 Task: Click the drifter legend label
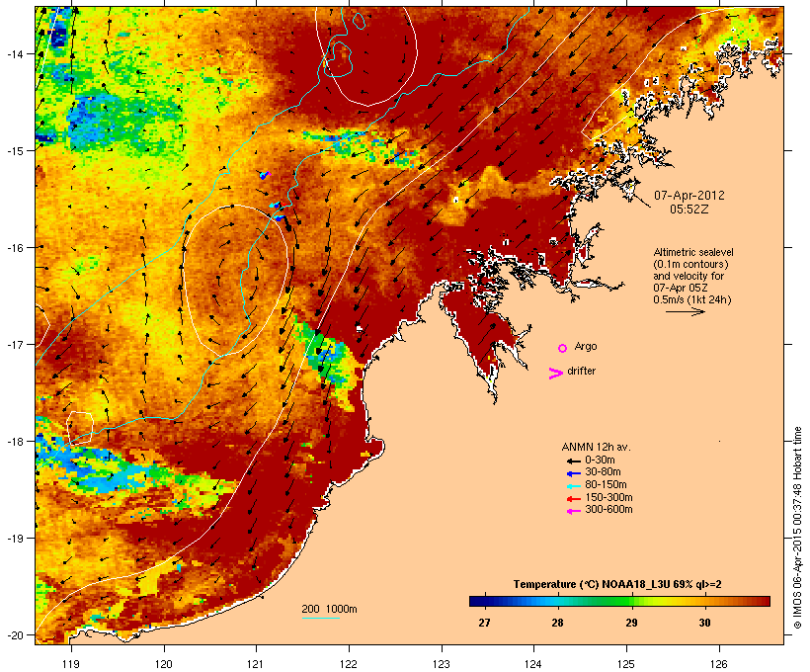point(581,371)
